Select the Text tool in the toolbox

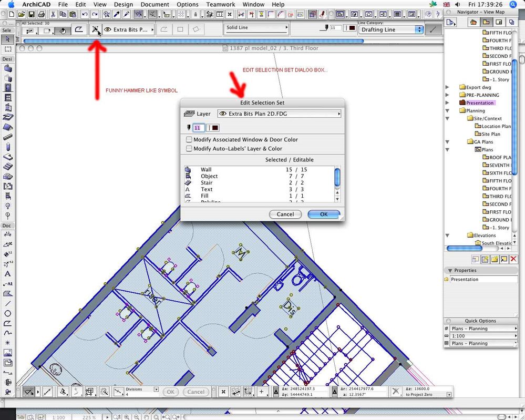point(8,274)
